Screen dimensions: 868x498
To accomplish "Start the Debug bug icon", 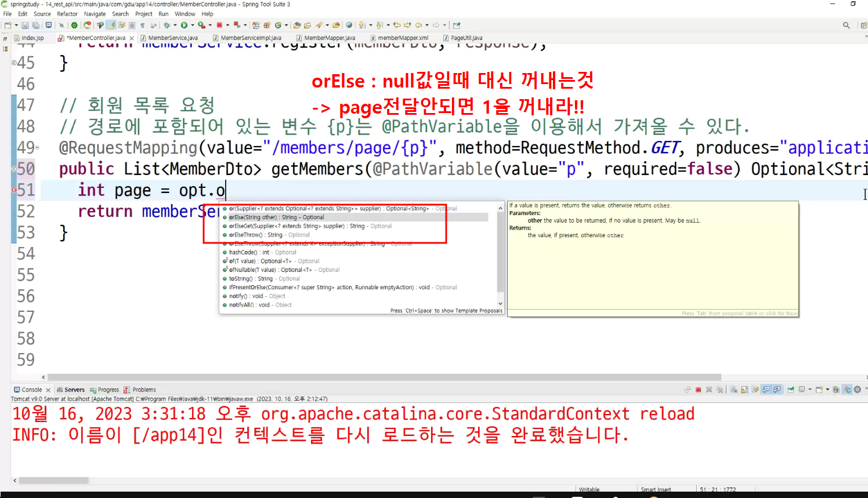I will (x=167, y=25).
